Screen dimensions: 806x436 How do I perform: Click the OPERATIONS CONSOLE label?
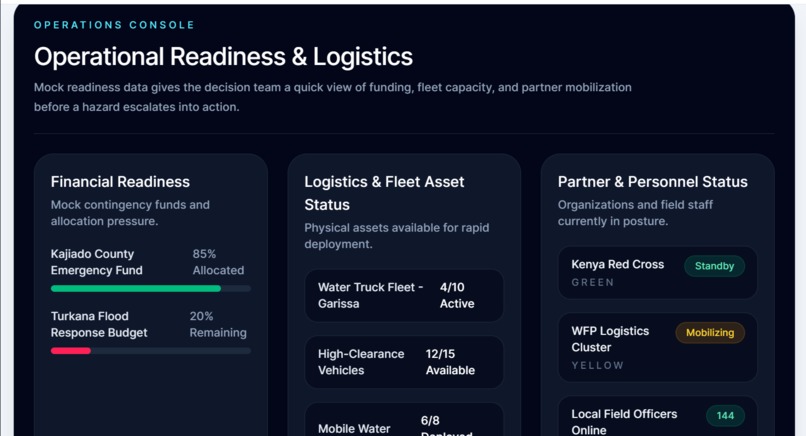114,25
